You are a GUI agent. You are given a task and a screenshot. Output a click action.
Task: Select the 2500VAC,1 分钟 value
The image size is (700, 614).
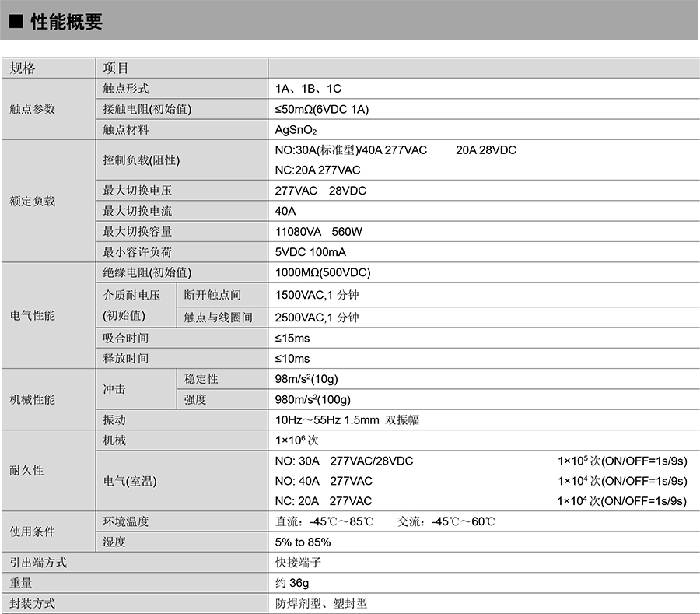pos(317,318)
